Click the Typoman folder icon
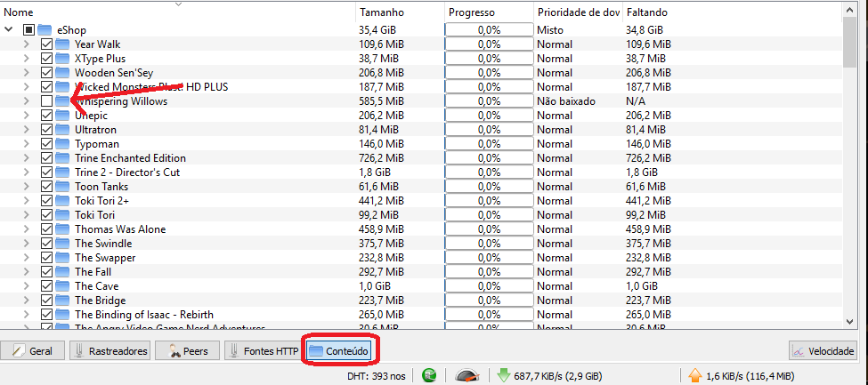Image resolution: width=868 pixels, height=385 pixels. [62, 144]
